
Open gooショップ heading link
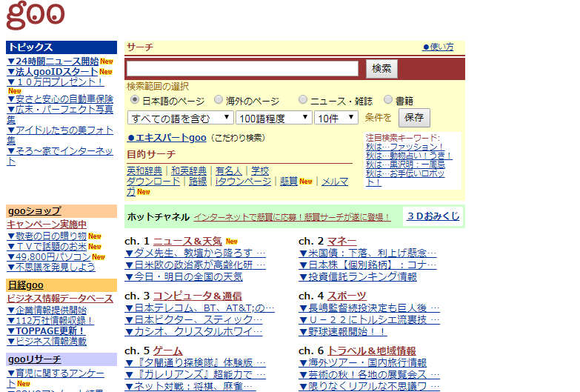34,211
